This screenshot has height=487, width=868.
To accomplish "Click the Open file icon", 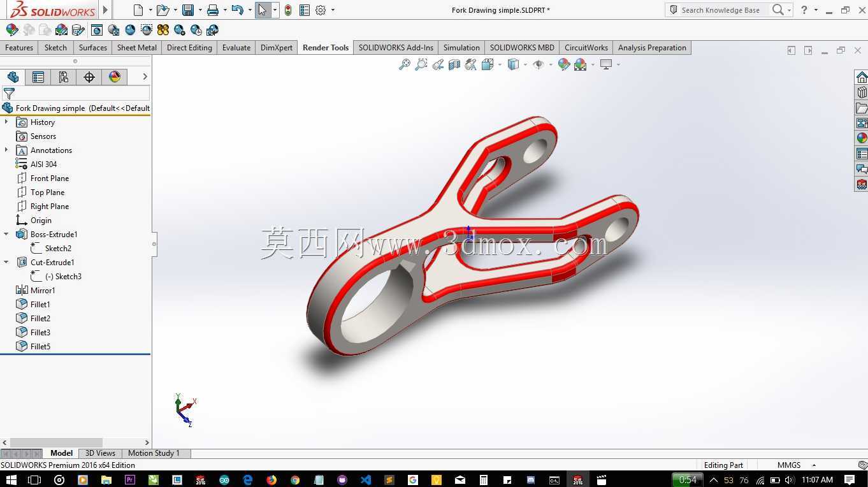I will (x=163, y=10).
